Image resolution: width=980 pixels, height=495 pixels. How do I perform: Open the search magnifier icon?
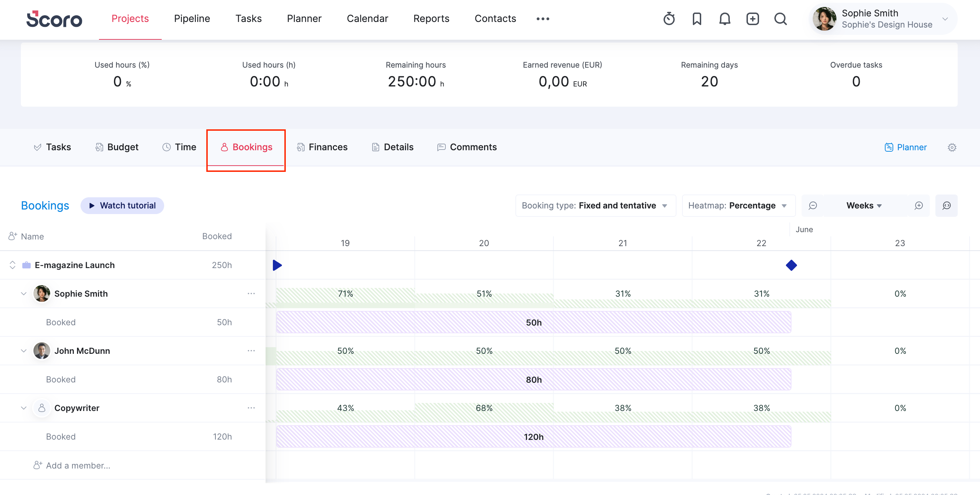[780, 18]
